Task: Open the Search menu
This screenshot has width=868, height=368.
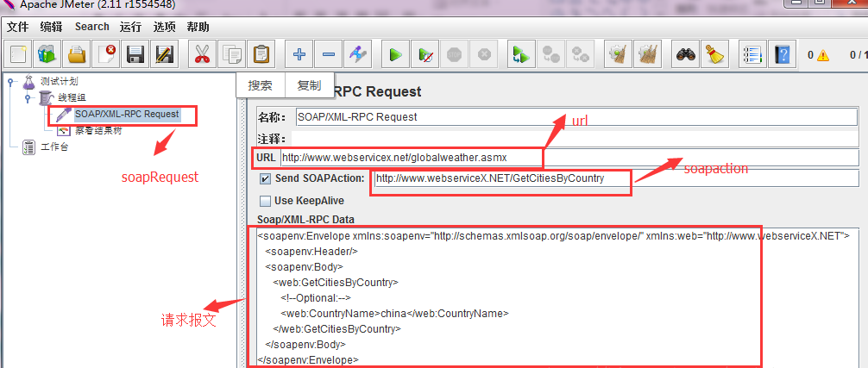Action: [92, 27]
